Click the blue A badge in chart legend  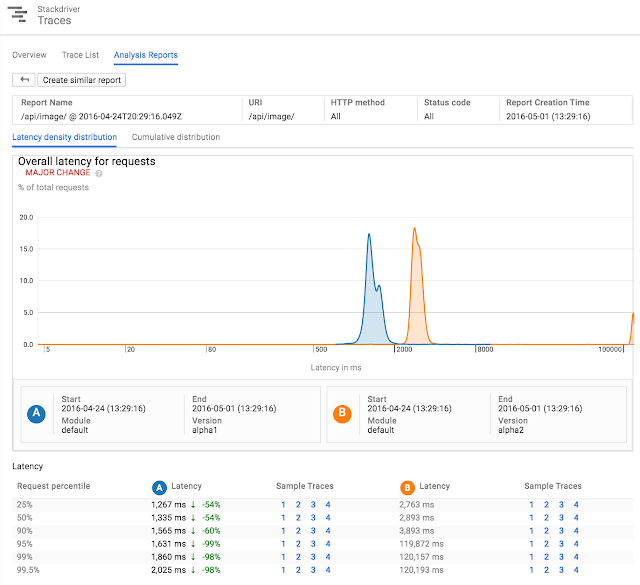[x=36, y=414]
